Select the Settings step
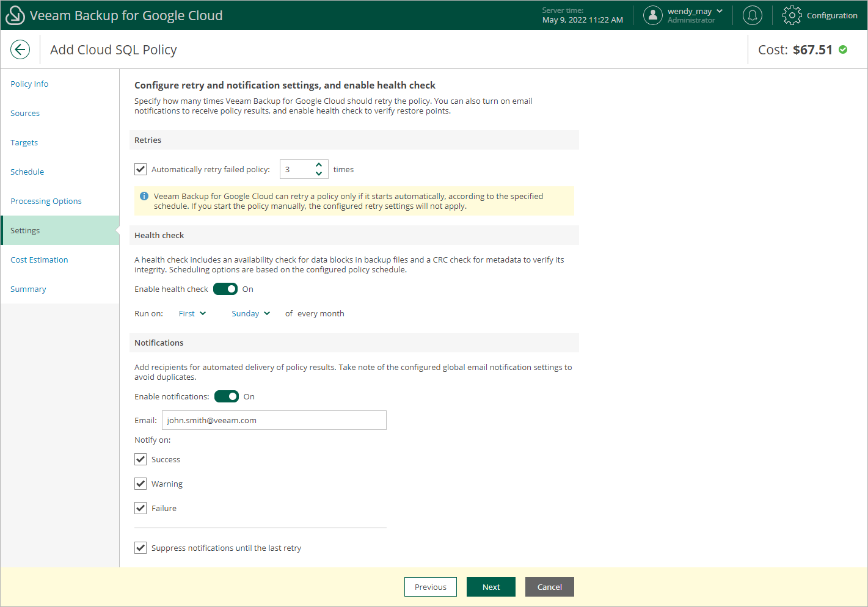Viewport: 868px width, 607px height. [60, 230]
